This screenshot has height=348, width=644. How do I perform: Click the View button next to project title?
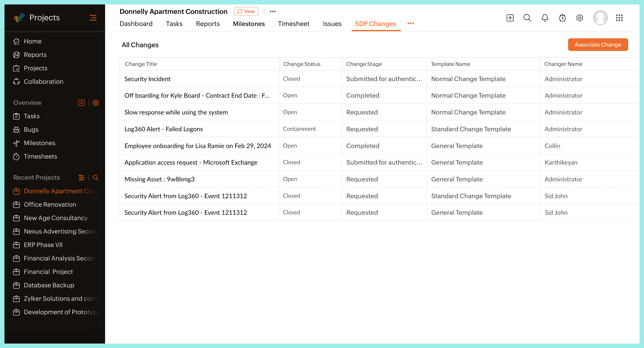pyautogui.click(x=246, y=11)
